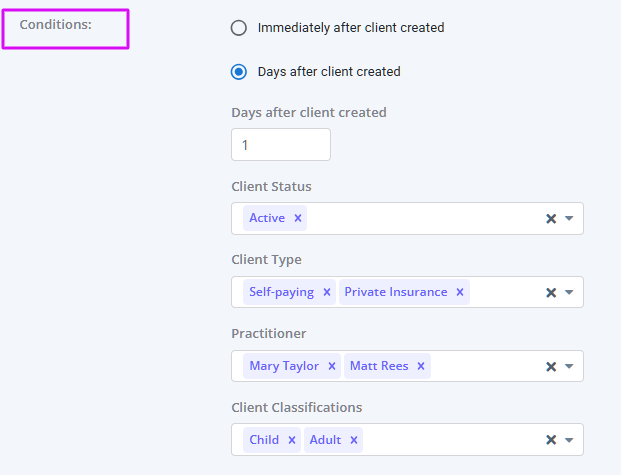The width and height of the screenshot is (621, 475).
Task: Remove the Child classification tag
Action: click(x=292, y=440)
